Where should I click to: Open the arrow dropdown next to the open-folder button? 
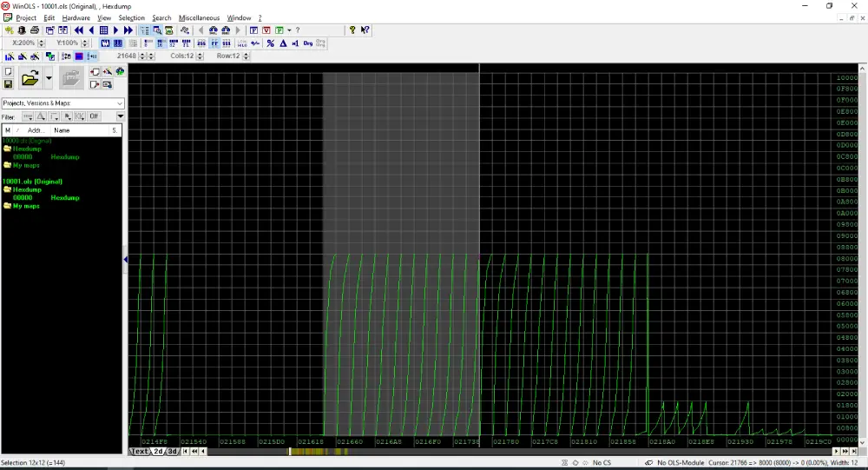[x=49, y=78]
